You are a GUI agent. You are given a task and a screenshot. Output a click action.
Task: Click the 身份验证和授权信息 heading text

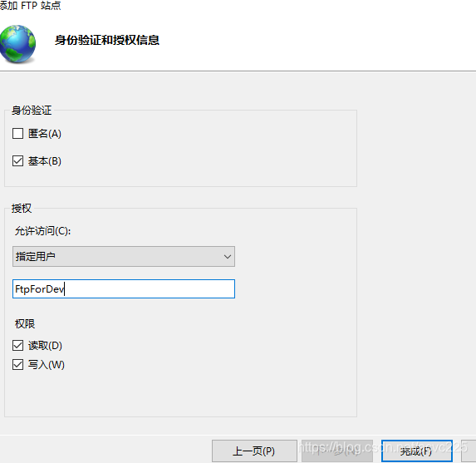point(107,40)
